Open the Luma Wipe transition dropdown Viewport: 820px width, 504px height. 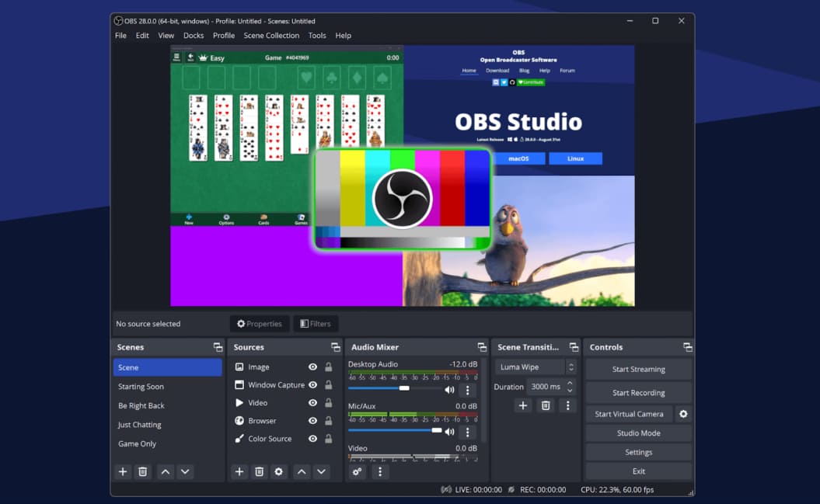click(x=536, y=367)
